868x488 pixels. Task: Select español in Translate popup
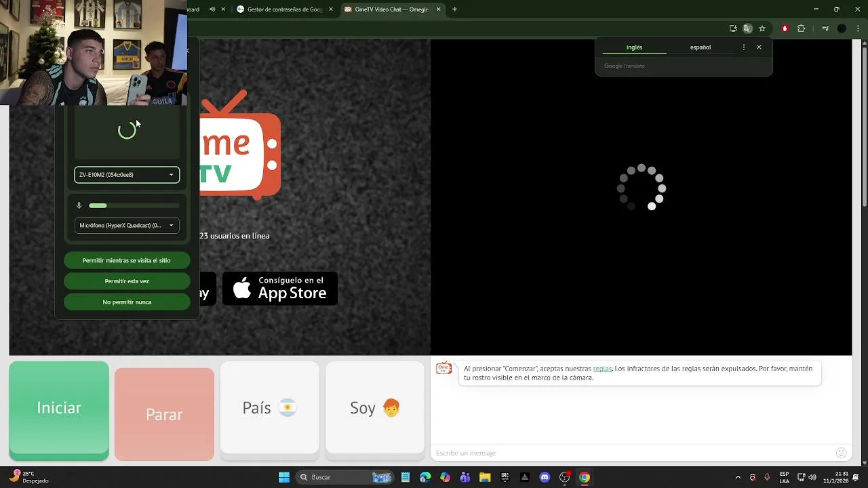(701, 47)
